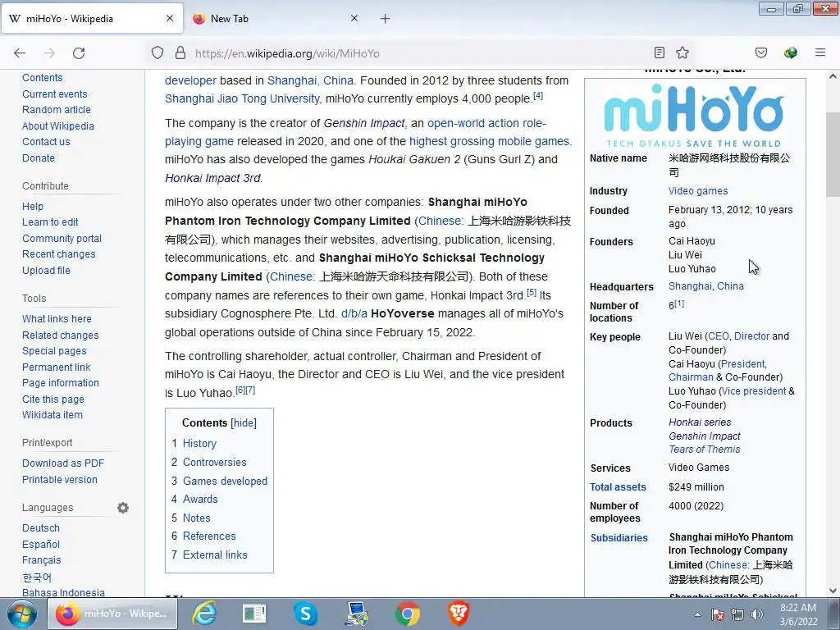The image size is (840, 630).
Task: Jump to the References section
Action: [209, 536]
